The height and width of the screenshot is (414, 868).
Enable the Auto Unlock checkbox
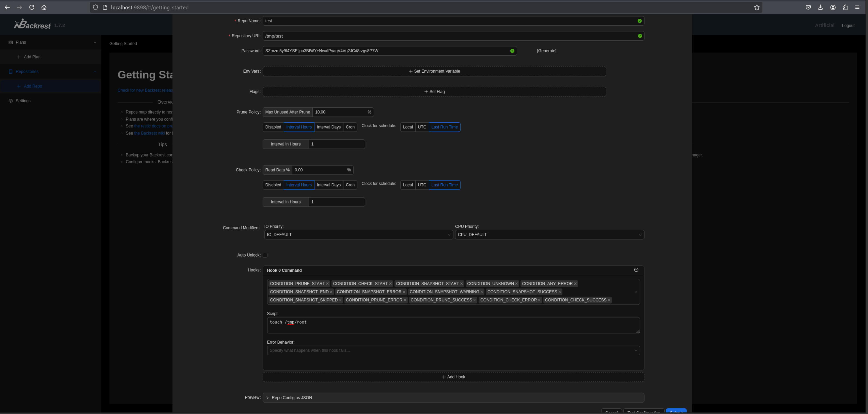click(x=265, y=255)
